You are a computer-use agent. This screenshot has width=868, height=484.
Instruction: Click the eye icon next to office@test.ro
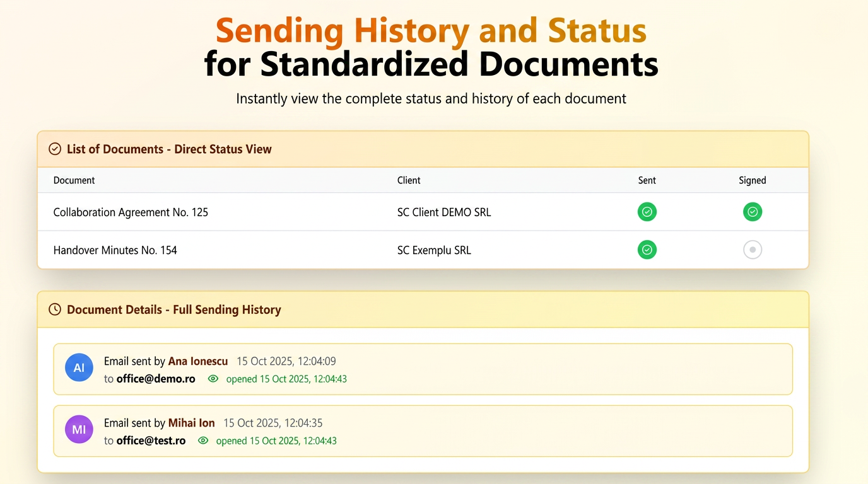[x=203, y=441]
